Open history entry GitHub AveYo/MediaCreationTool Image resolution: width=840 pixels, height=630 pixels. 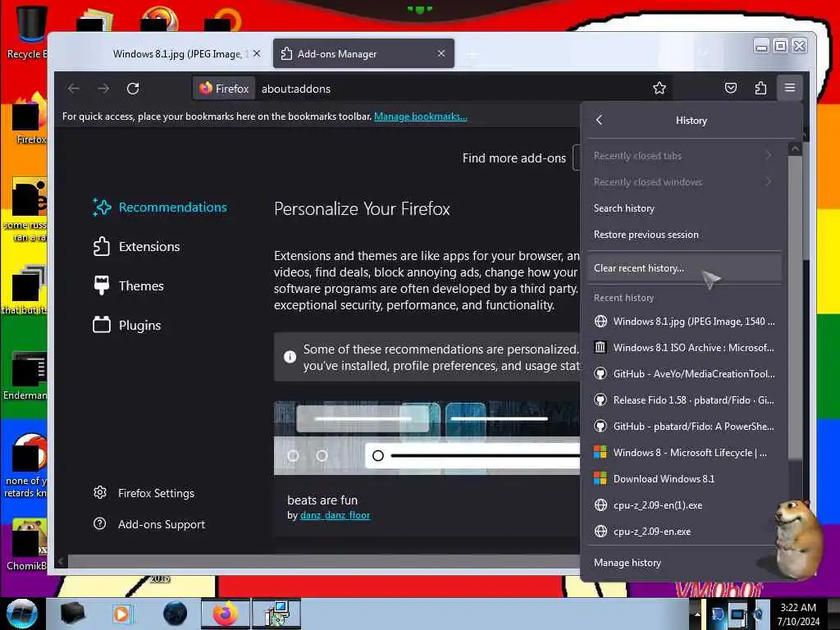(x=683, y=374)
